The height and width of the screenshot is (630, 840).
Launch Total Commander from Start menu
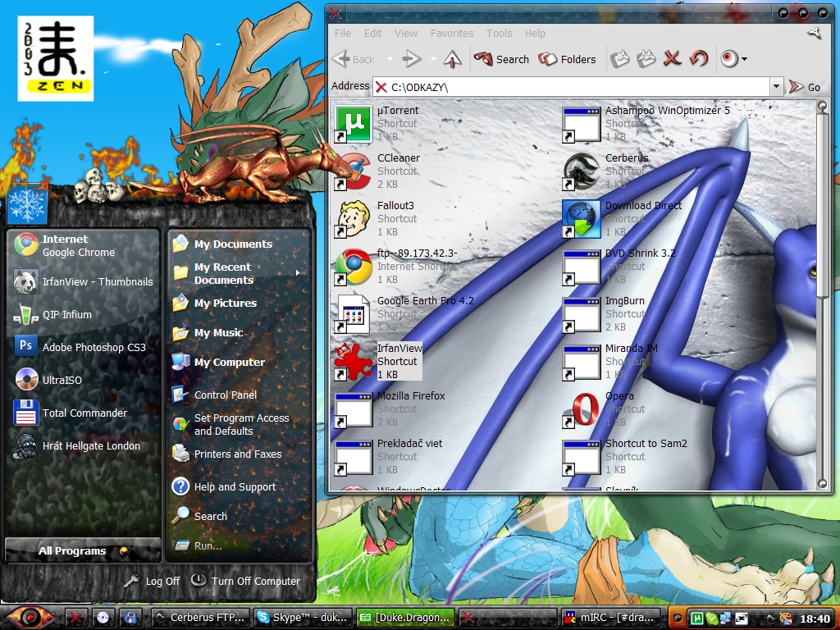tap(83, 413)
